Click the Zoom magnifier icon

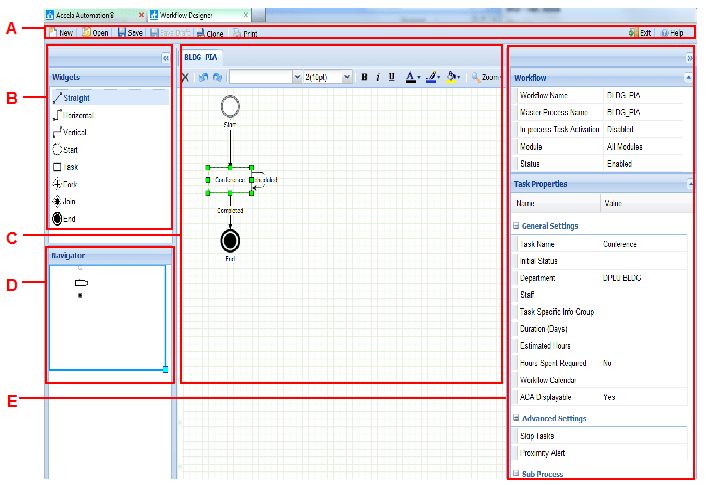477,77
